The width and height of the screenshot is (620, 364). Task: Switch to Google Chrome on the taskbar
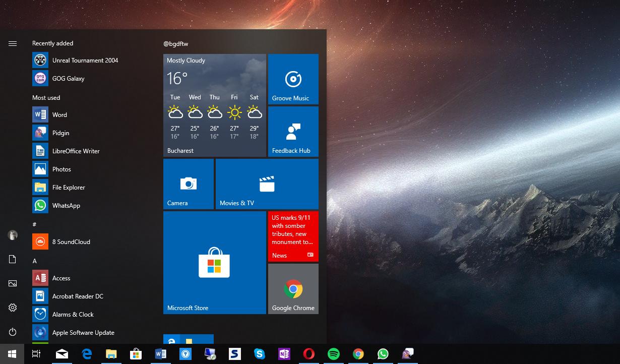point(358,354)
